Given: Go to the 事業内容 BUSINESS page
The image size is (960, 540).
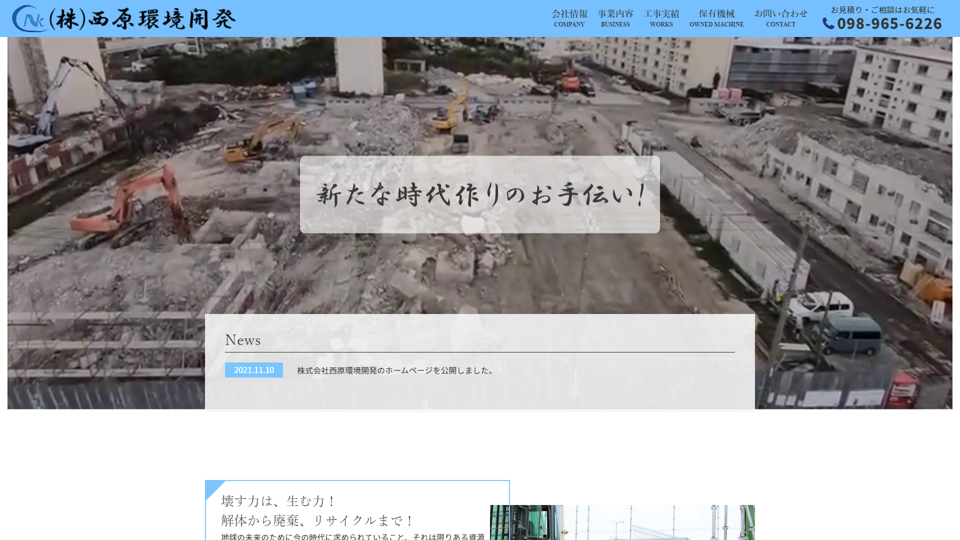Looking at the screenshot, I should (615, 18).
